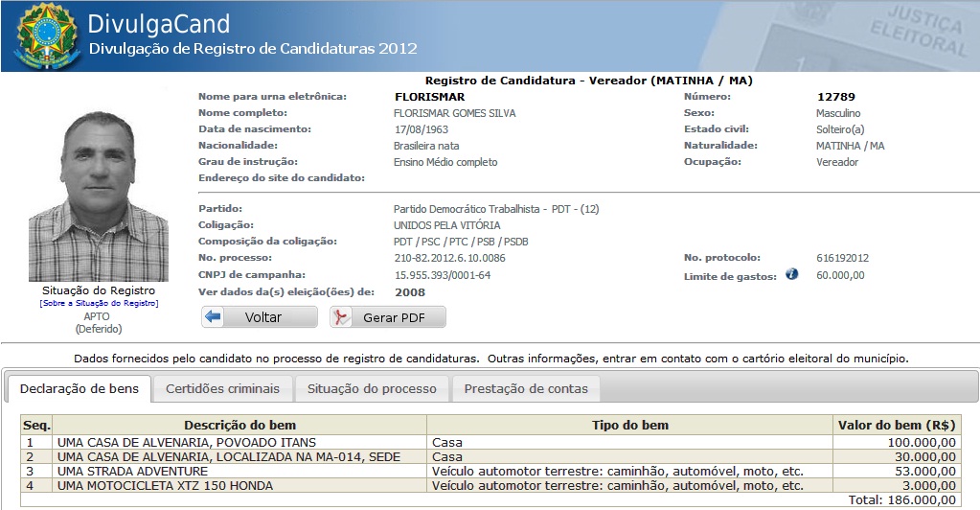This screenshot has width=980, height=510.
Task: Click the 'Seq.' column header
Action: 37,425
